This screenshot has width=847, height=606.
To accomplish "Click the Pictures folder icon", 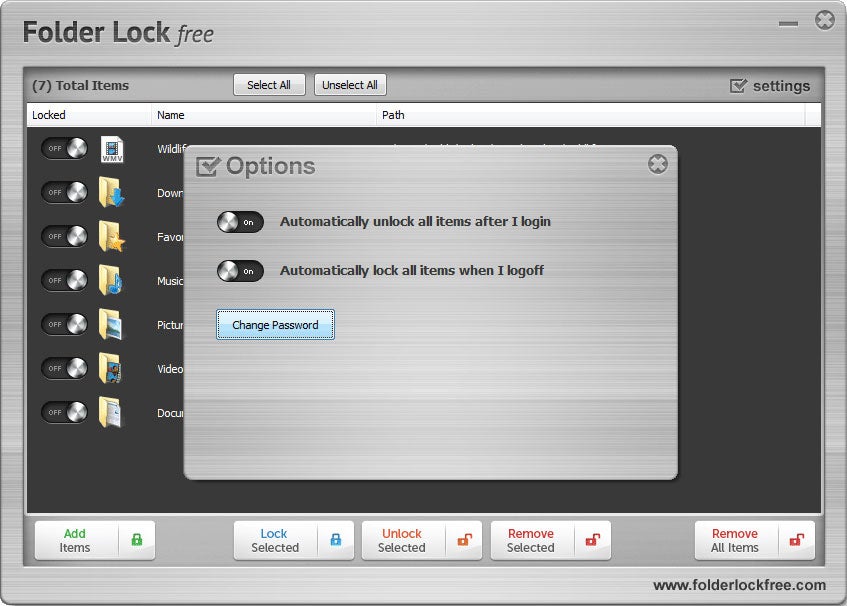I will 110,324.
